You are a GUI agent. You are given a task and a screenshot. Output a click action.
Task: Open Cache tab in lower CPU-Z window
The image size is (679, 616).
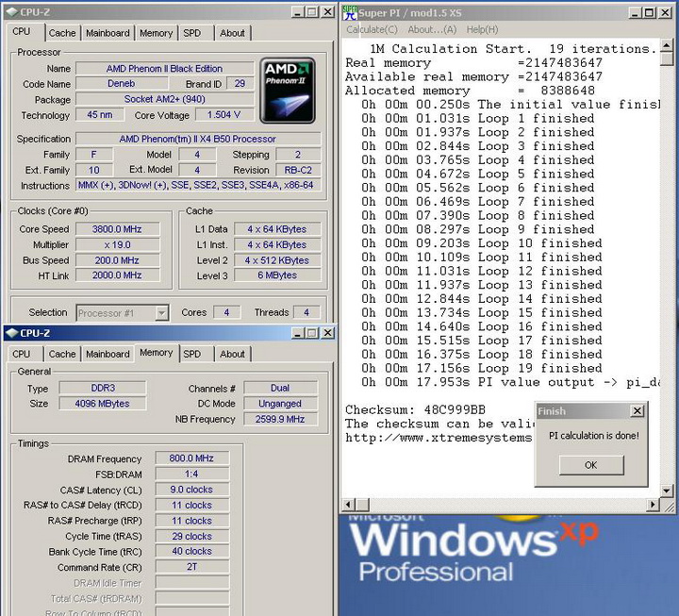click(x=62, y=354)
